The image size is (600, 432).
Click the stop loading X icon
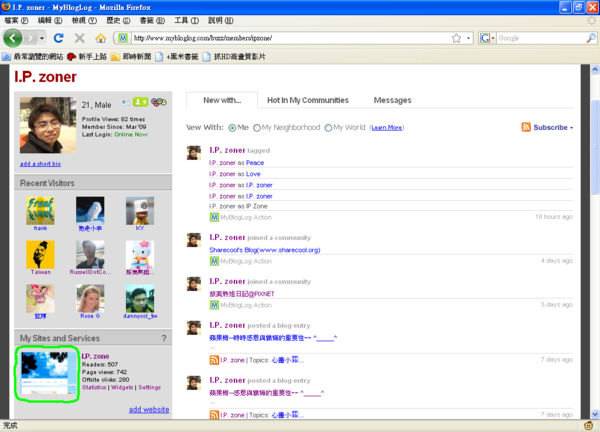(80, 38)
